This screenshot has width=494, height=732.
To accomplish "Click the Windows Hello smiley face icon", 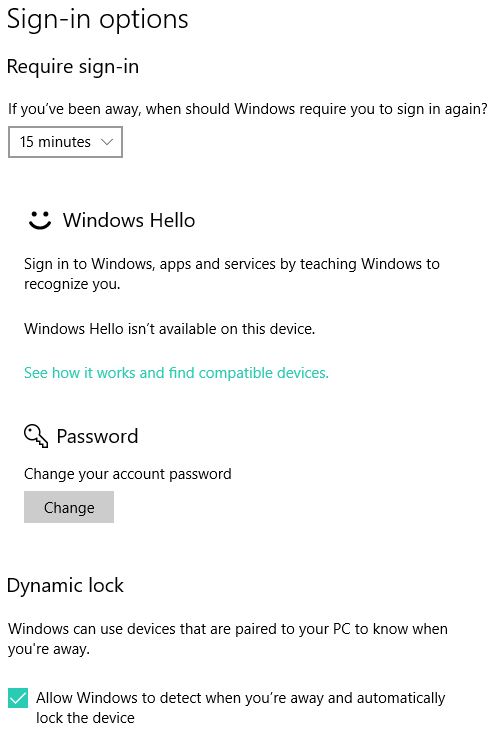I will pyautogui.click(x=40, y=220).
